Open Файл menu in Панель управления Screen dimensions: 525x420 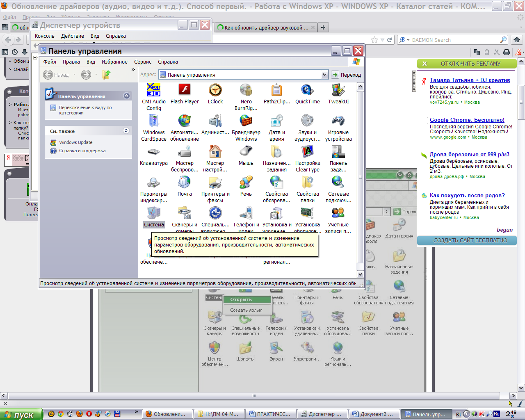pos(50,62)
